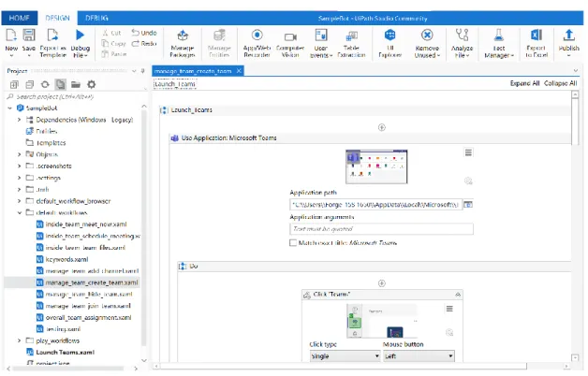Save the project with Save icon
588x376 pixels.
pyautogui.click(x=29, y=36)
